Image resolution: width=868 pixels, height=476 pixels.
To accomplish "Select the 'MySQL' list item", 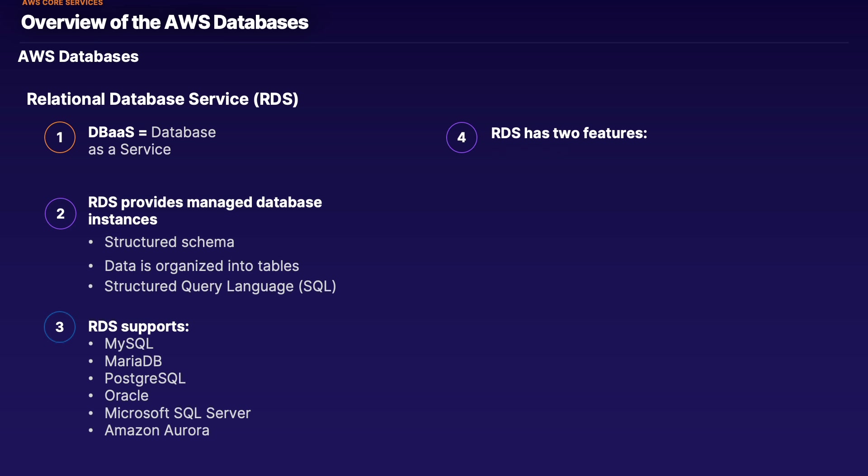I will [129, 344].
